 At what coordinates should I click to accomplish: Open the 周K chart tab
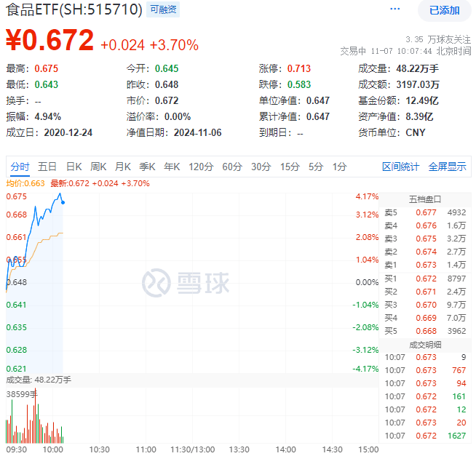tap(98, 167)
